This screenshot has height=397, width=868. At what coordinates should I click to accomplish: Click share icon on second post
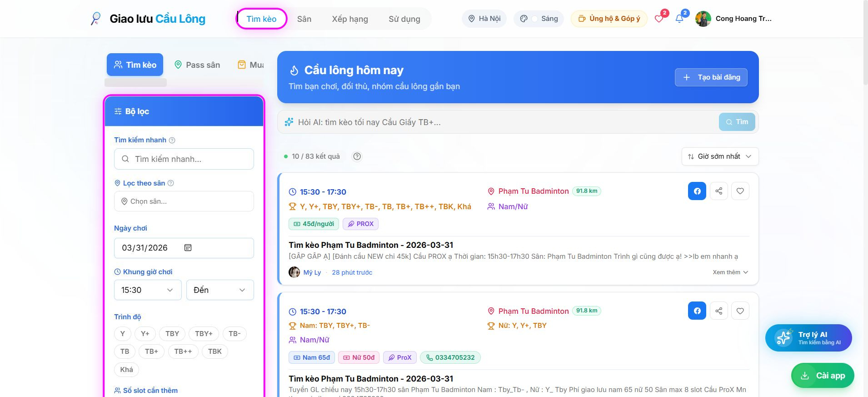718,311
